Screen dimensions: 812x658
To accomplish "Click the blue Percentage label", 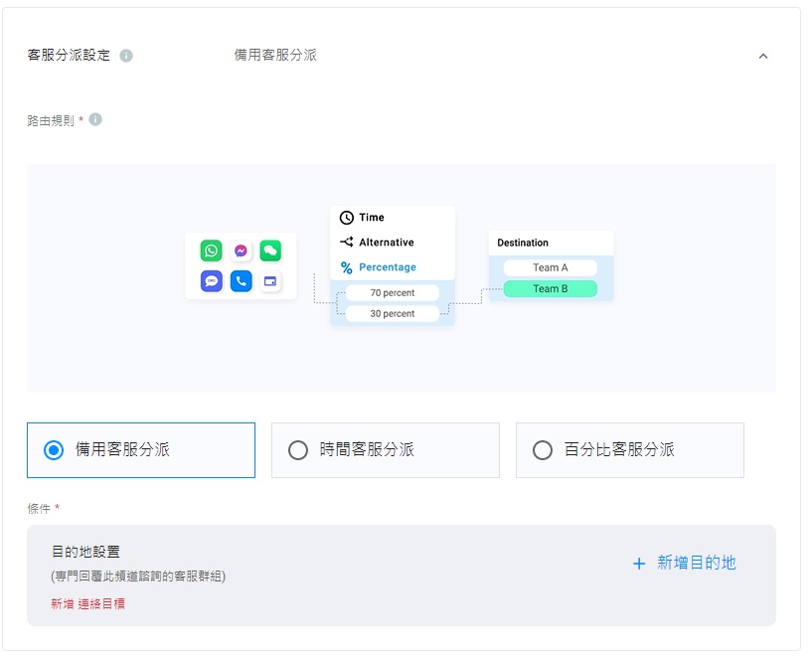I will pos(388,267).
